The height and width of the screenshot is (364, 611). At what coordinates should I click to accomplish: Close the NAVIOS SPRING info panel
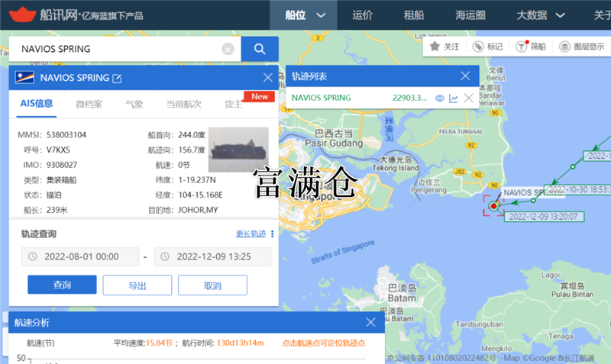(268, 78)
